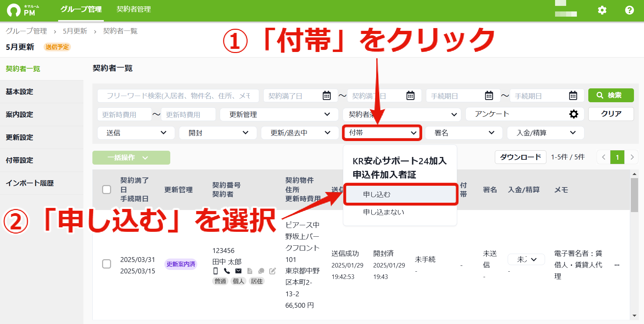Select 申し込む option

pos(401,194)
